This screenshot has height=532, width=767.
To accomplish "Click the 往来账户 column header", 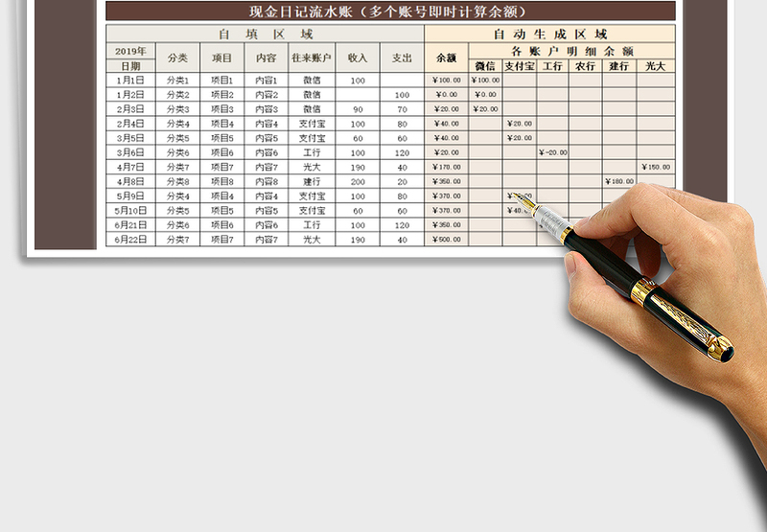I will point(311,58).
